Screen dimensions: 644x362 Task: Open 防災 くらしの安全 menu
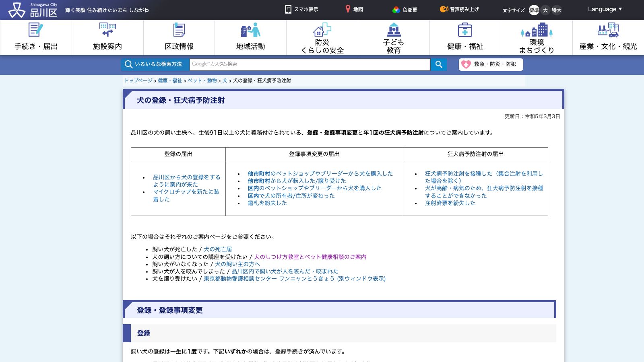322,37
